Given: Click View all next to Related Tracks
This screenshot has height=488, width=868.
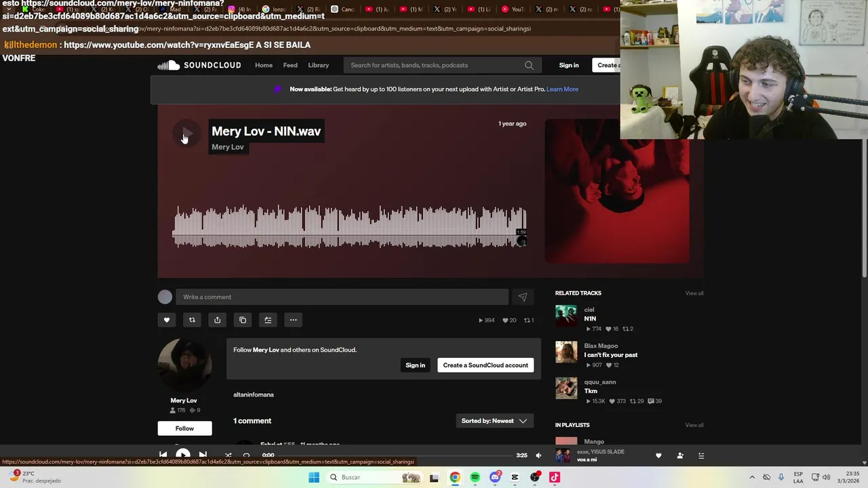Looking at the screenshot, I should click(x=694, y=293).
